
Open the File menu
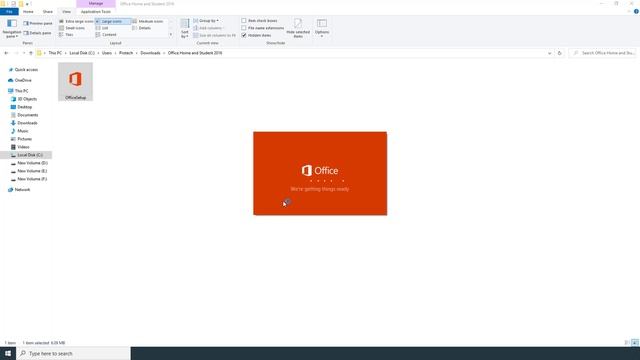click(x=9, y=11)
